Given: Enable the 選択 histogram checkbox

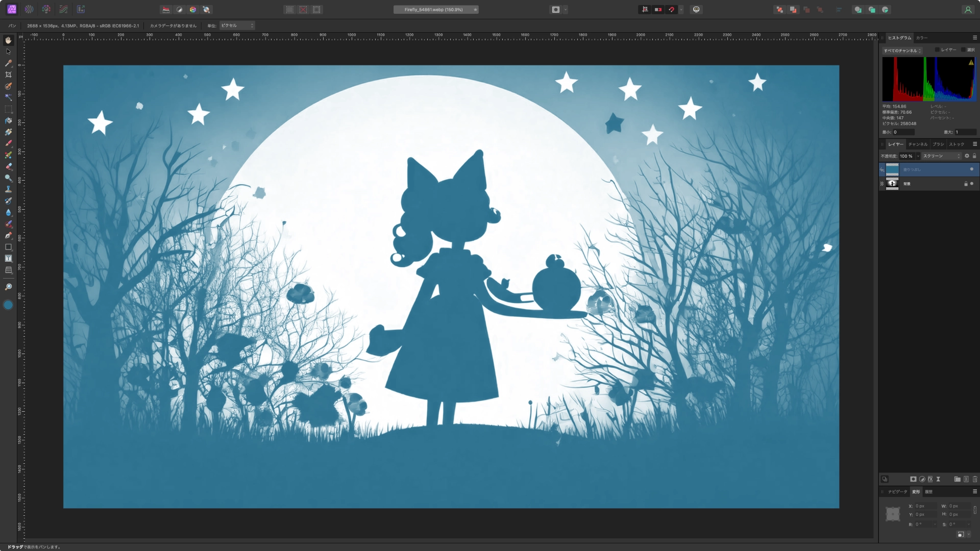Looking at the screenshot, I should (963, 50).
